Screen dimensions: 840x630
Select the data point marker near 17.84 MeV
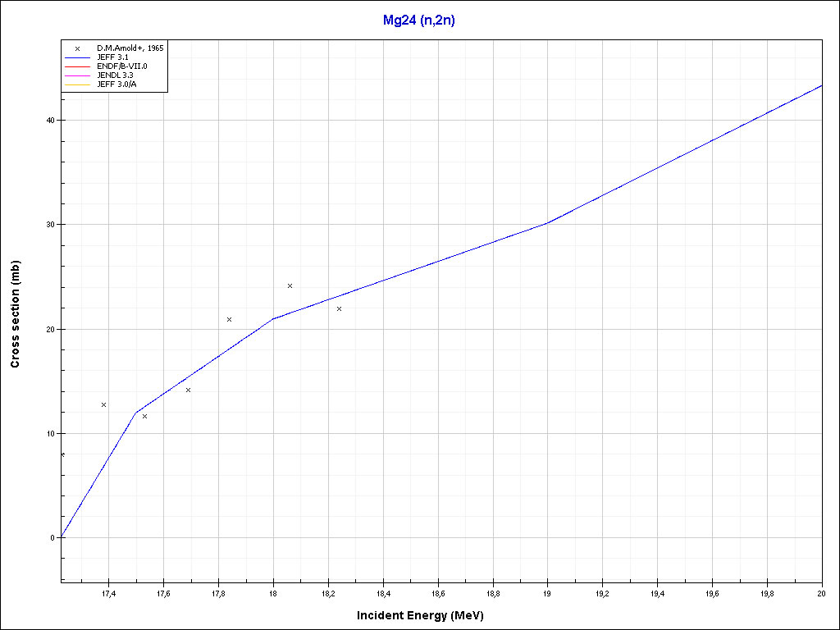click(229, 319)
